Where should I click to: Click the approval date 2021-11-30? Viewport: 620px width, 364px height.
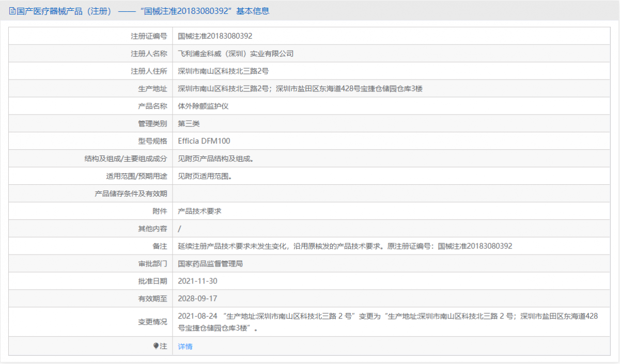pyautogui.click(x=197, y=281)
